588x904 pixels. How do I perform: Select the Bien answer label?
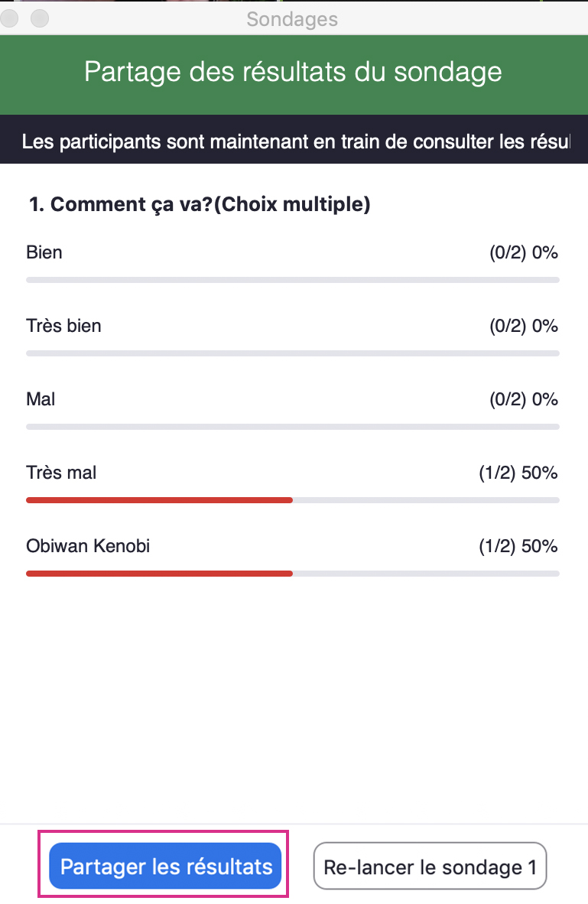click(44, 252)
